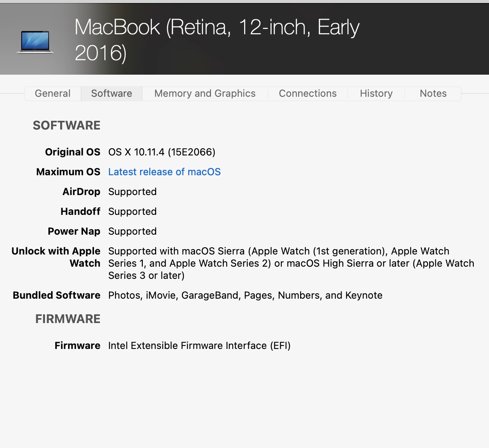The height and width of the screenshot is (448, 489).
Task: Switch to the General tab
Action: (53, 93)
